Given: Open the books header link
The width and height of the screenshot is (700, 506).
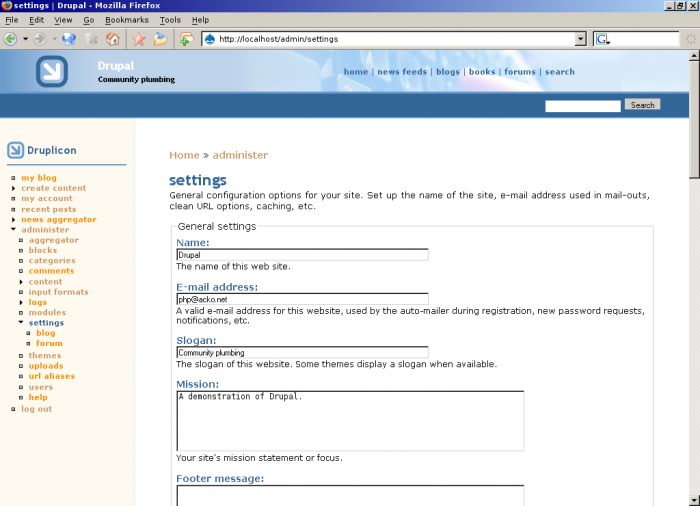Looking at the screenshot, I should point(482,72).
